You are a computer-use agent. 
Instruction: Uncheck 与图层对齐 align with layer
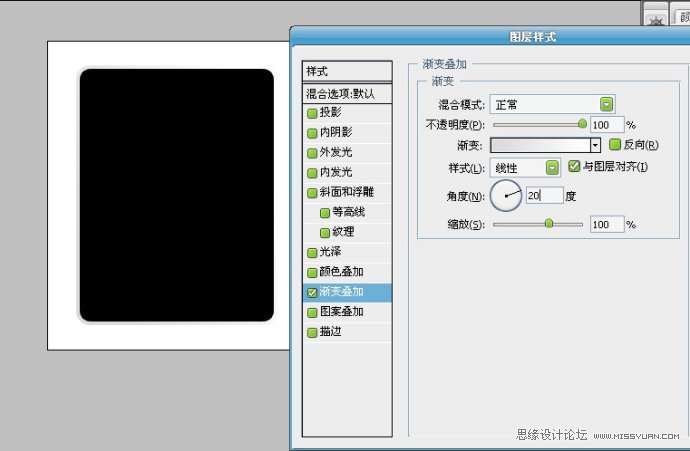coord(574,166)
